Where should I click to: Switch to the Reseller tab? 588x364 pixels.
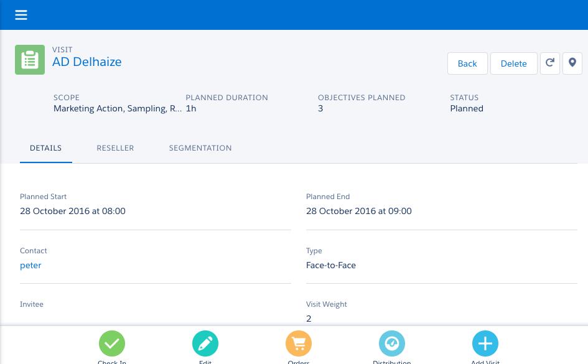[115, 148]
